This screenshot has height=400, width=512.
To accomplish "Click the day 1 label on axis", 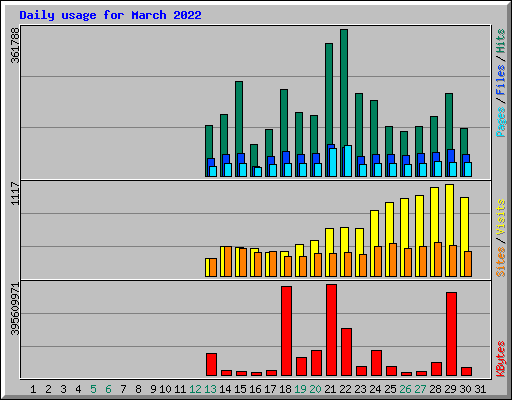I will coord(33,389).
